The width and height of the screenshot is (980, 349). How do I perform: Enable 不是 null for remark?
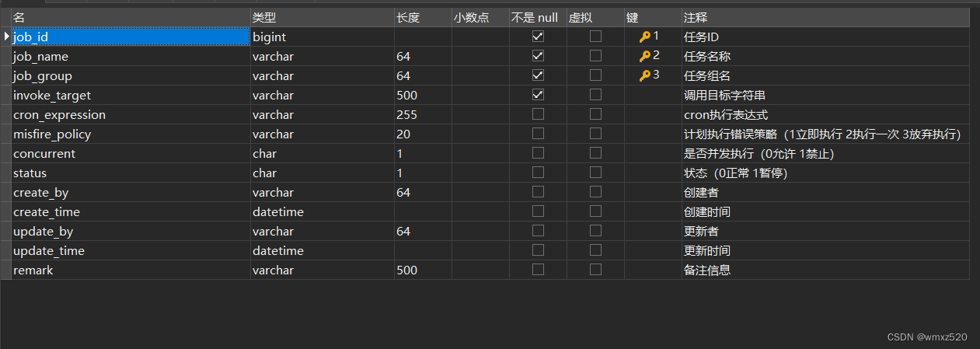point(538,270)
